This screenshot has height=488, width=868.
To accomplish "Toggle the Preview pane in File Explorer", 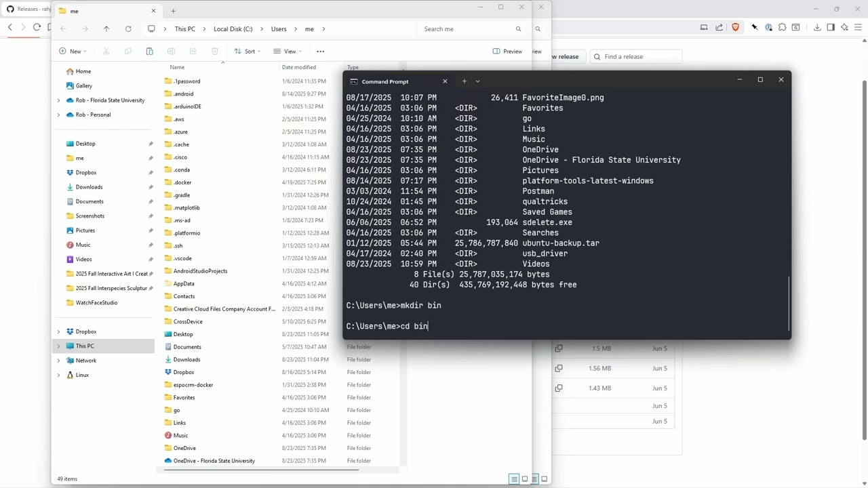I will 507,52.
